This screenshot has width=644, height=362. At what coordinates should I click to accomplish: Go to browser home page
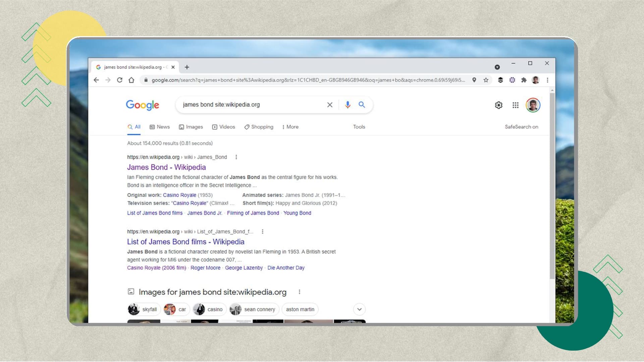(x=131, y=80)
